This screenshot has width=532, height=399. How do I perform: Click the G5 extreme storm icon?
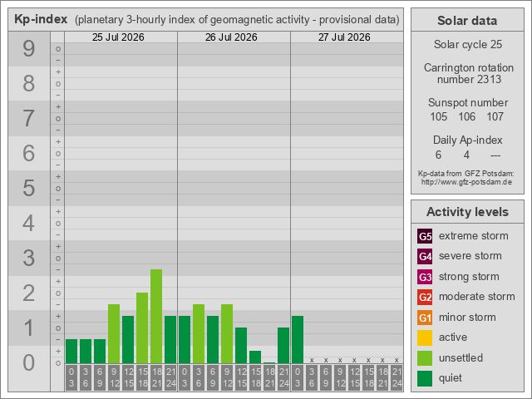tap(425, 236)
